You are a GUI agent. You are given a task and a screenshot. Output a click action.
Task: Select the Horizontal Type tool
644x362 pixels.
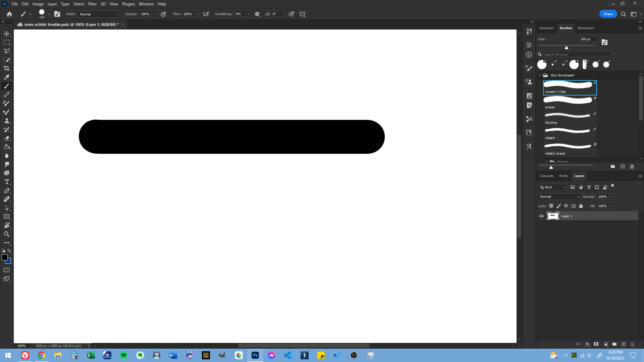tap(7, 182)
